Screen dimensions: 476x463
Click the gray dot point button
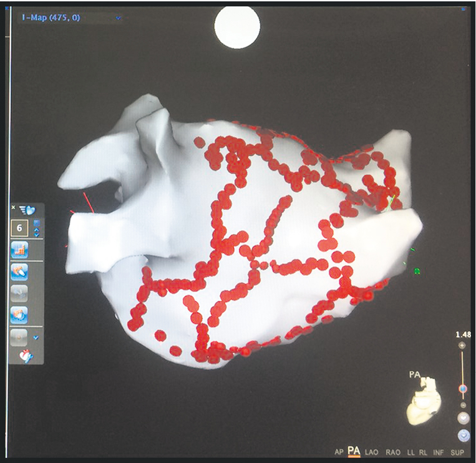(x=19, y=337)
